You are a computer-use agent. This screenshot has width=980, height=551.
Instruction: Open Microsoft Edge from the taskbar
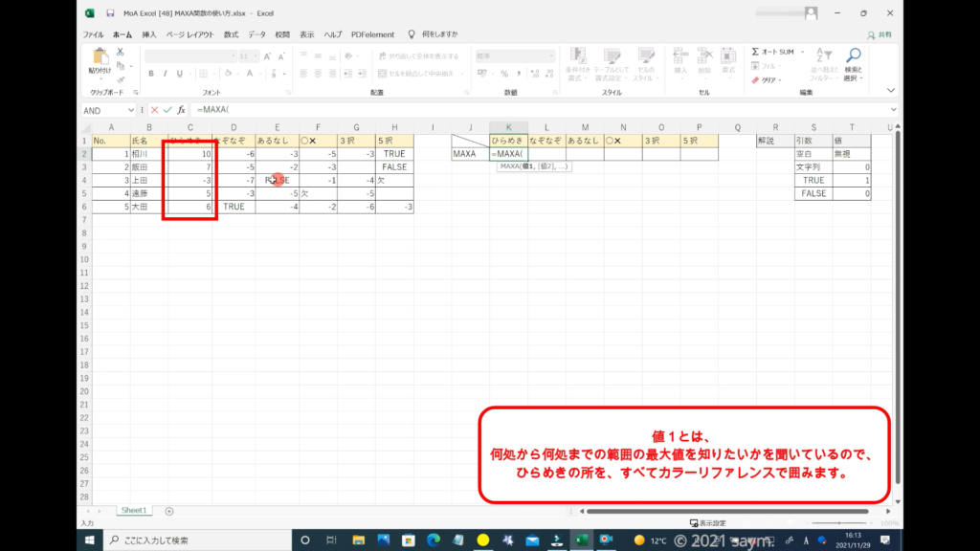433,540
